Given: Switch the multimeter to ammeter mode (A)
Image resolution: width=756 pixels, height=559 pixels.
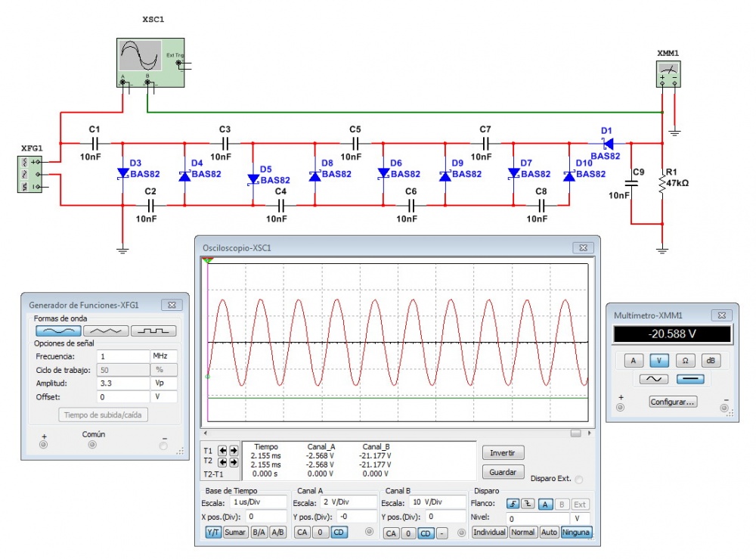Looking at the screenshot, I should coord(634,361).
